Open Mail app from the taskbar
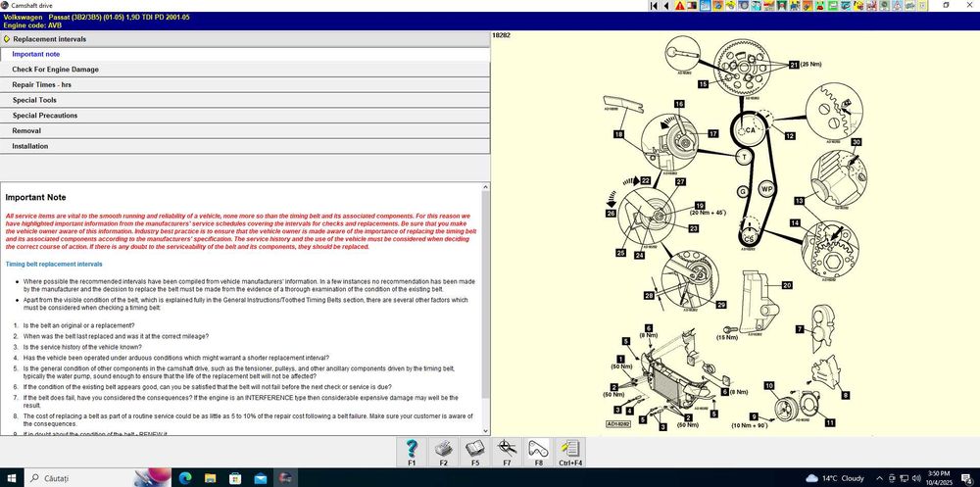Image resolution: width=980 pixels, height=487 pixels. [x=261, y=478]
